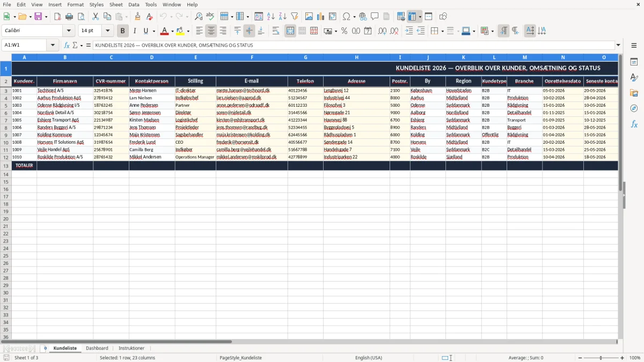Sort the data descending
Viewport: 644px width, 362px height.
coord(283,17)
